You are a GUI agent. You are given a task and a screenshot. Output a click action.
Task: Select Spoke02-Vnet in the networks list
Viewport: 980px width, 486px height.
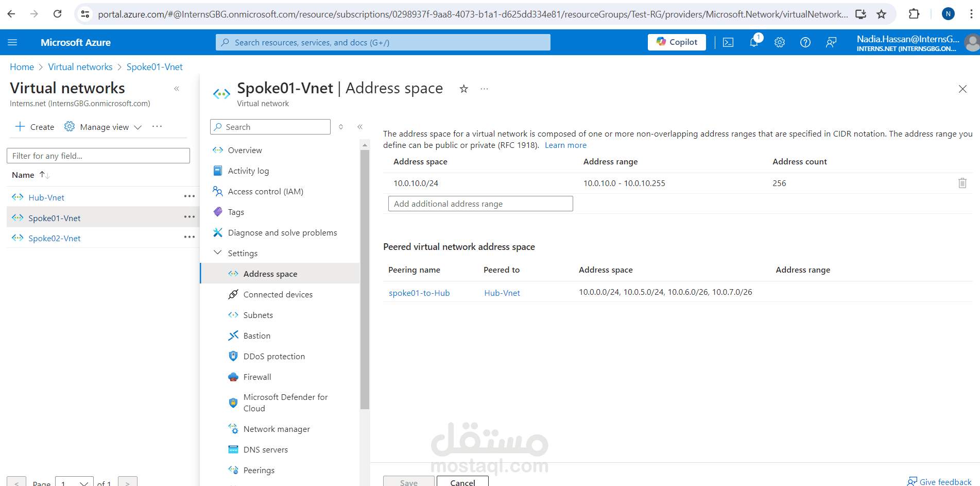[x=55, y=238]
